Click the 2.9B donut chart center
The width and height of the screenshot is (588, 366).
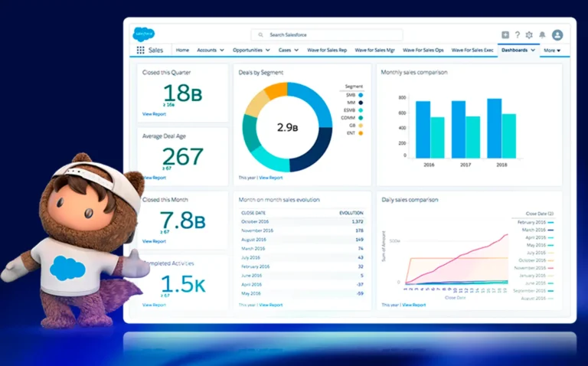click(288, 128)
